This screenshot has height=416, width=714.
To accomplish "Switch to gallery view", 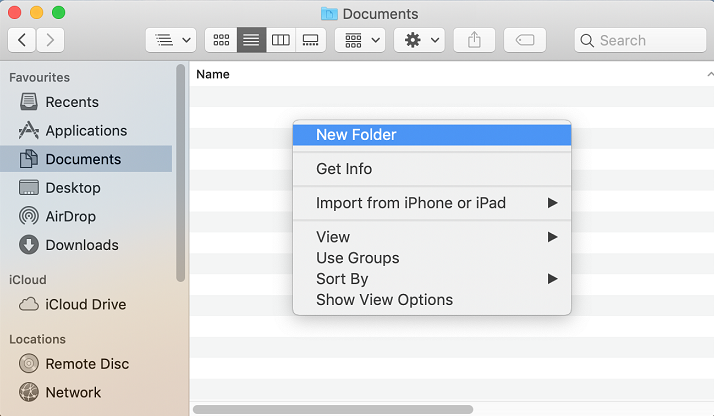I will [x=311, y=40].
